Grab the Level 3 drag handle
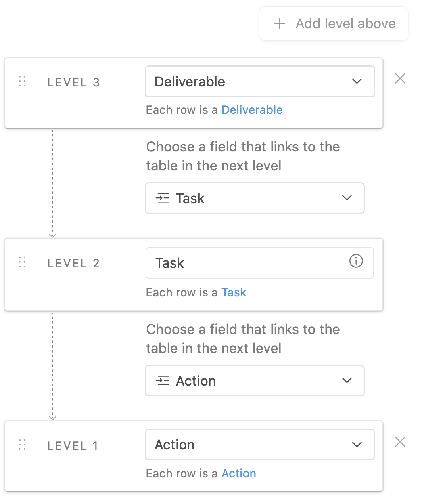This screenshot has height=504, width=422. click(x=22, y=82)
